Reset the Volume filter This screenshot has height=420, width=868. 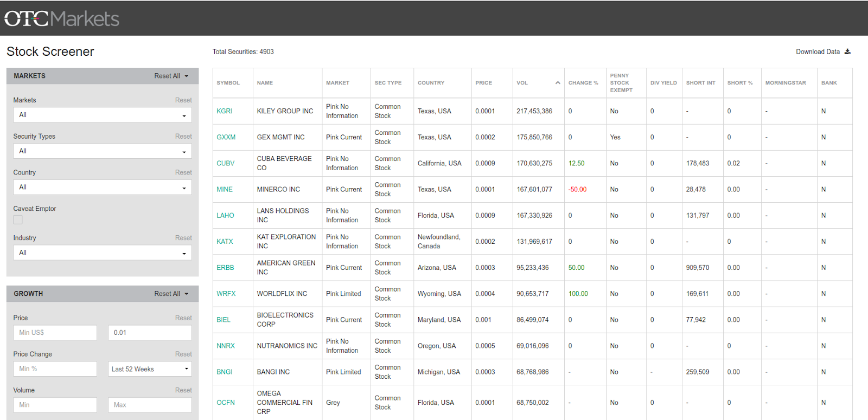click(183, 390)
